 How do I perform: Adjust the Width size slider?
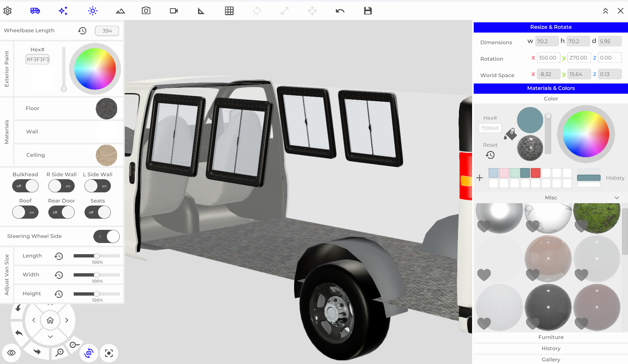coord(97,275)
